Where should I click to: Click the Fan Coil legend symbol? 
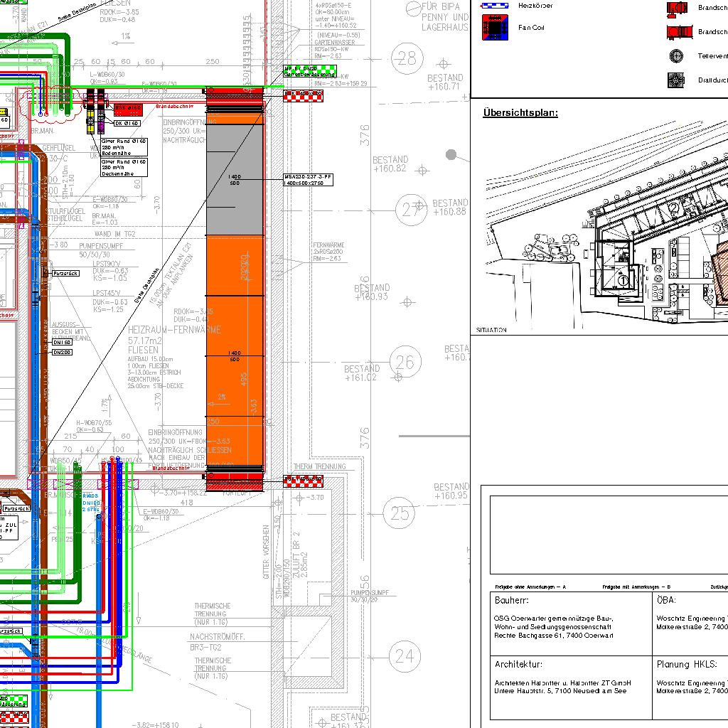tap(495, 28)
